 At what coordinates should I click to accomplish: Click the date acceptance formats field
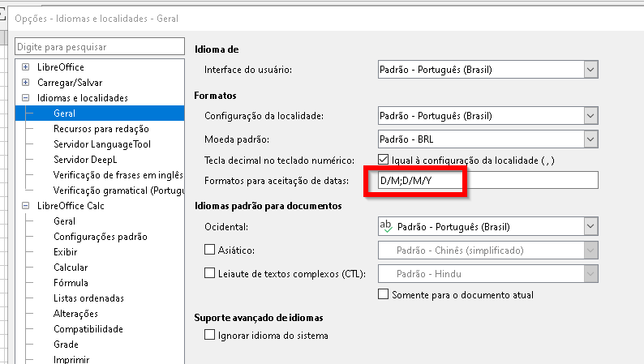(x=487, y=181)
